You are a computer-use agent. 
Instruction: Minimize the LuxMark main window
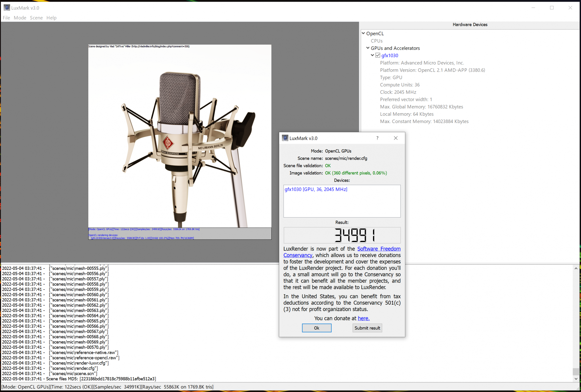coord(533,8)
